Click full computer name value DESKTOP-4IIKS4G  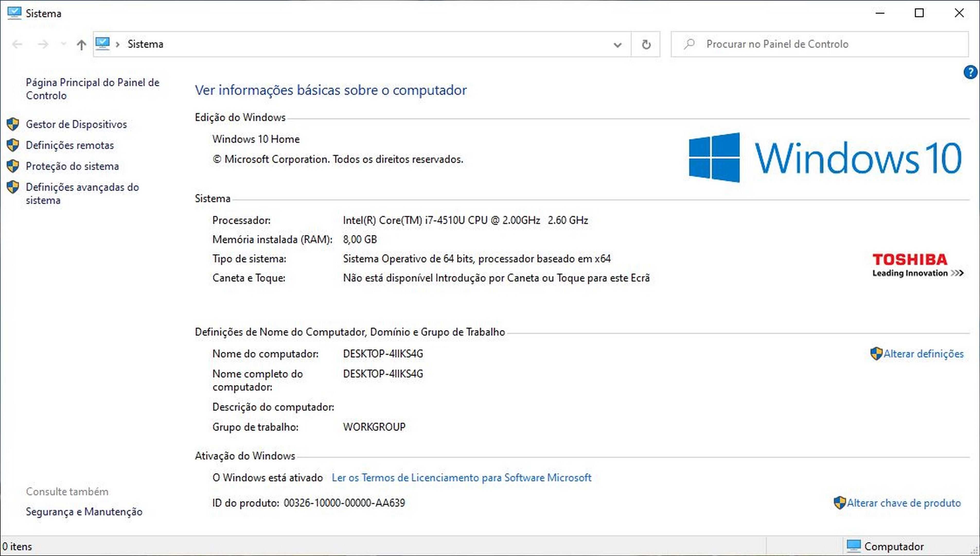[x=383, y=373]
